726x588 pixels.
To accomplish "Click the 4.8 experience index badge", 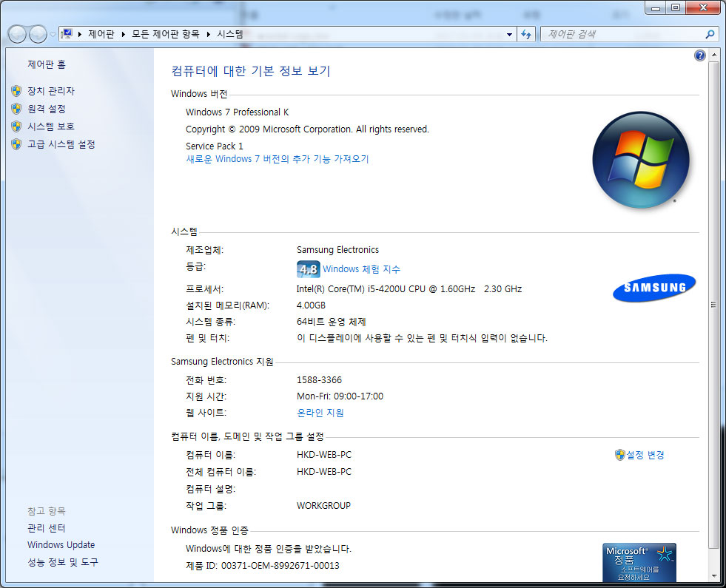I will pos(309,268).
